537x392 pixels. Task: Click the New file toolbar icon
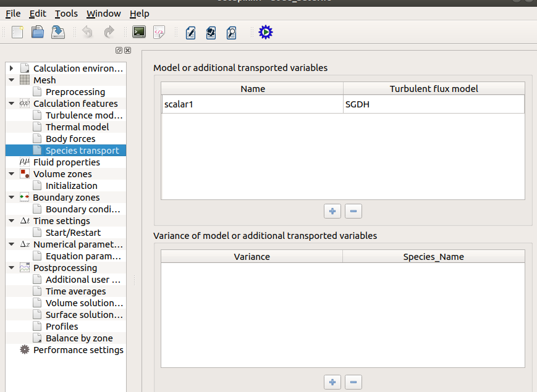[17, 32]
